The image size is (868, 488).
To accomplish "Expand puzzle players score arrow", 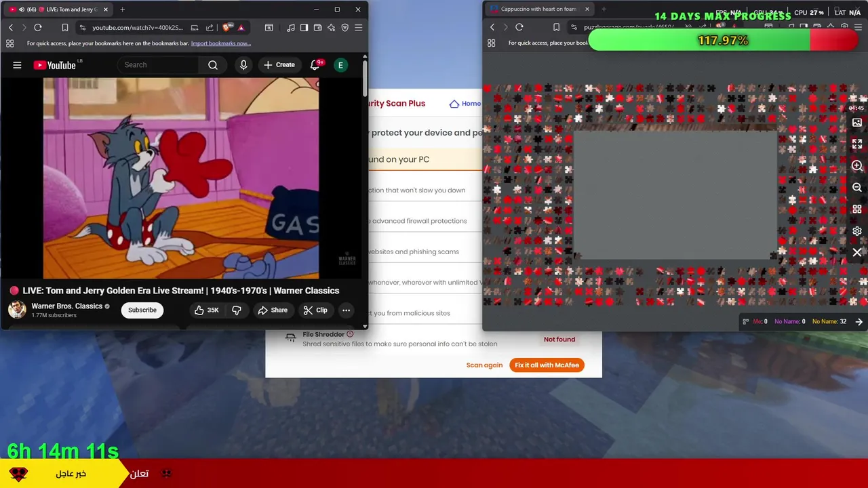I will (x=859, y=322).
